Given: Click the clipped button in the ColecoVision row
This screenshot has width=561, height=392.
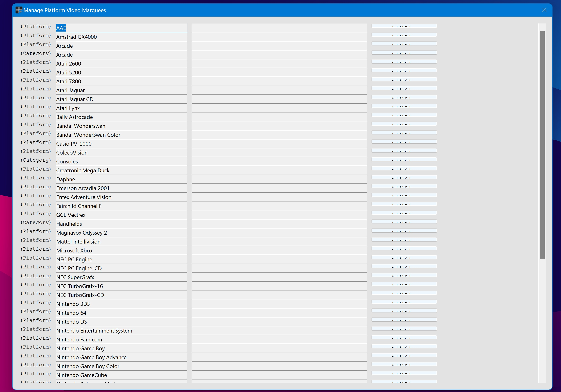Looking at the screenshot, I should coord(404,150).
